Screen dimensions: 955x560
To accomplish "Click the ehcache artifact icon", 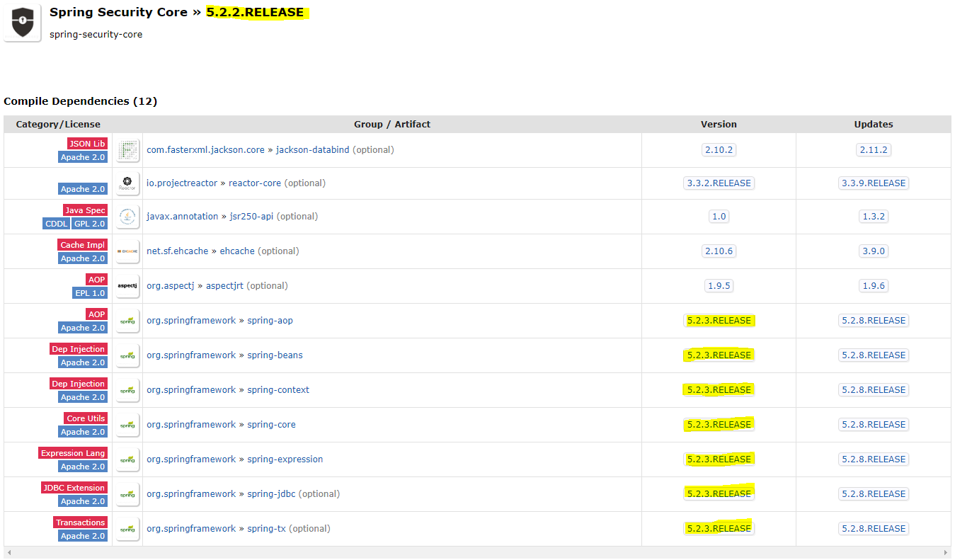I will pos(128,251).
